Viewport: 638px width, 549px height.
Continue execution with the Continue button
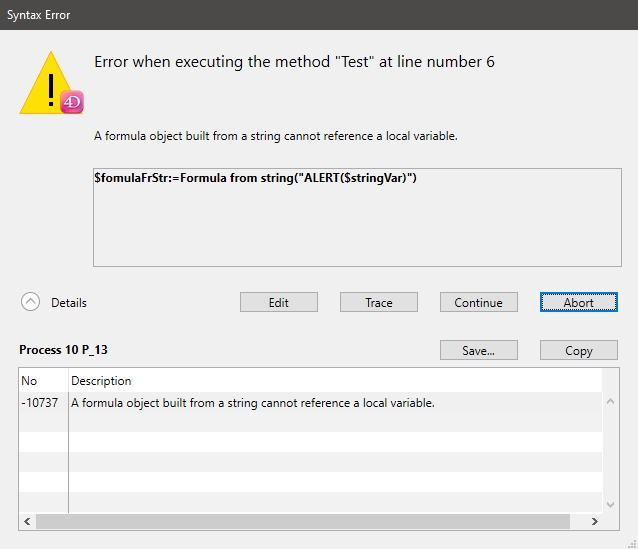pos(478,302)
